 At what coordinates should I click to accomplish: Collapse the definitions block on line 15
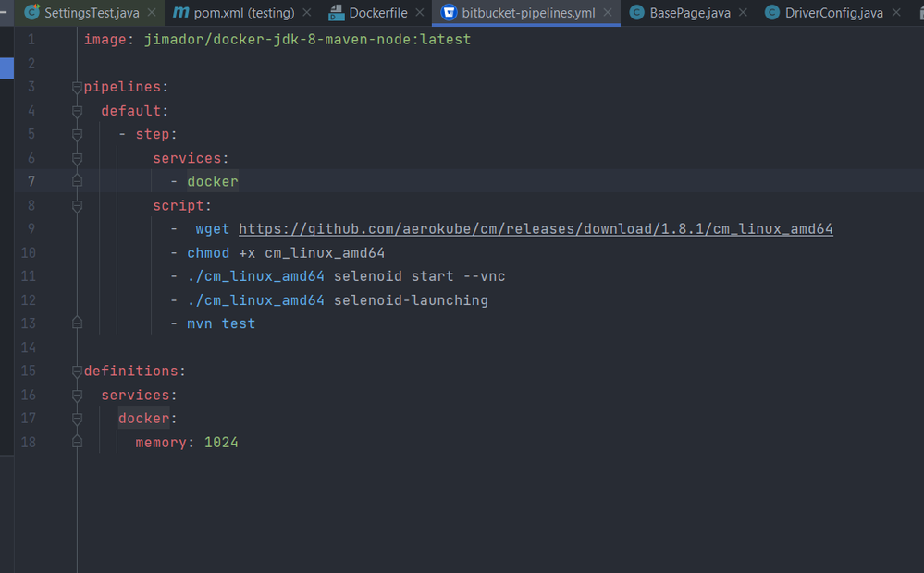click(77, 372)
